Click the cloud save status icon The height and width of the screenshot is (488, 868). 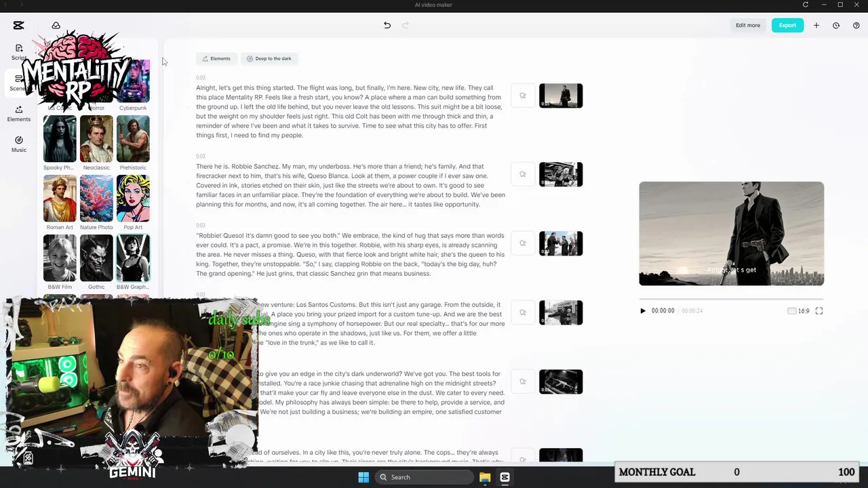(x=56, y=25)
